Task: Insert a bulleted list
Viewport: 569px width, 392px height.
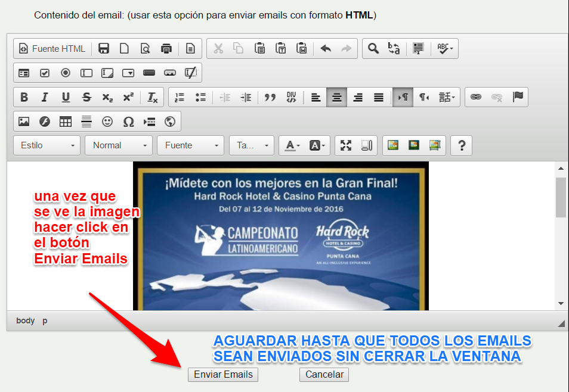Action: click(200, 97)
